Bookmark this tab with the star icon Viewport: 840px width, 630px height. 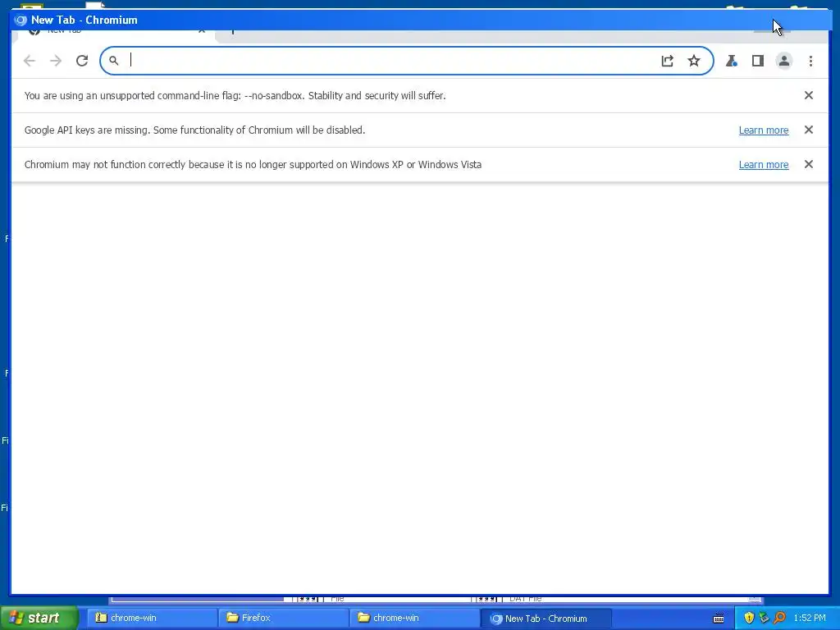(x=694, y=61)
